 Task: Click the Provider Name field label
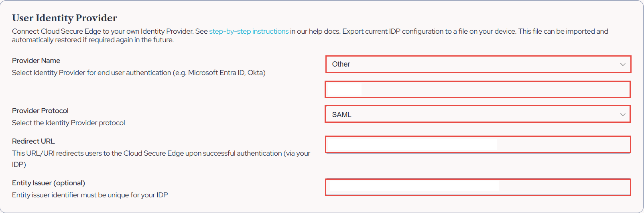pos(36,61)
